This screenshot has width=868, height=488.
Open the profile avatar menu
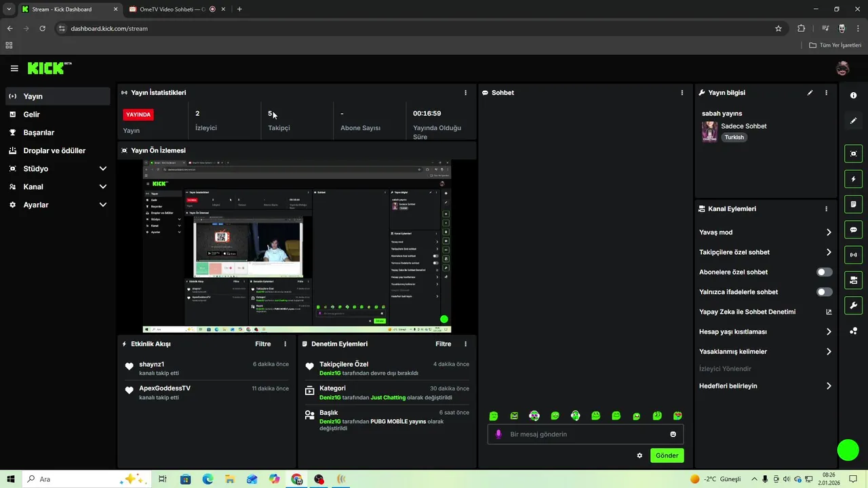point(843,68)
